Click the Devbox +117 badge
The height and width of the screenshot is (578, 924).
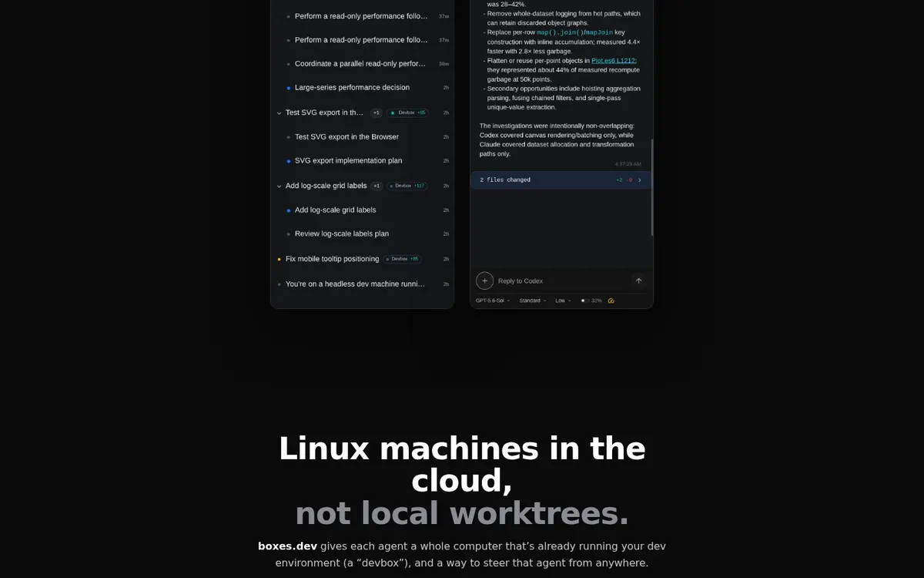(407, 186)
